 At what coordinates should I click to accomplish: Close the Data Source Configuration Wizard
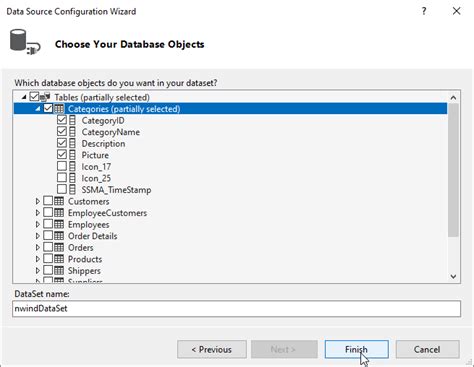coord(456,11)
